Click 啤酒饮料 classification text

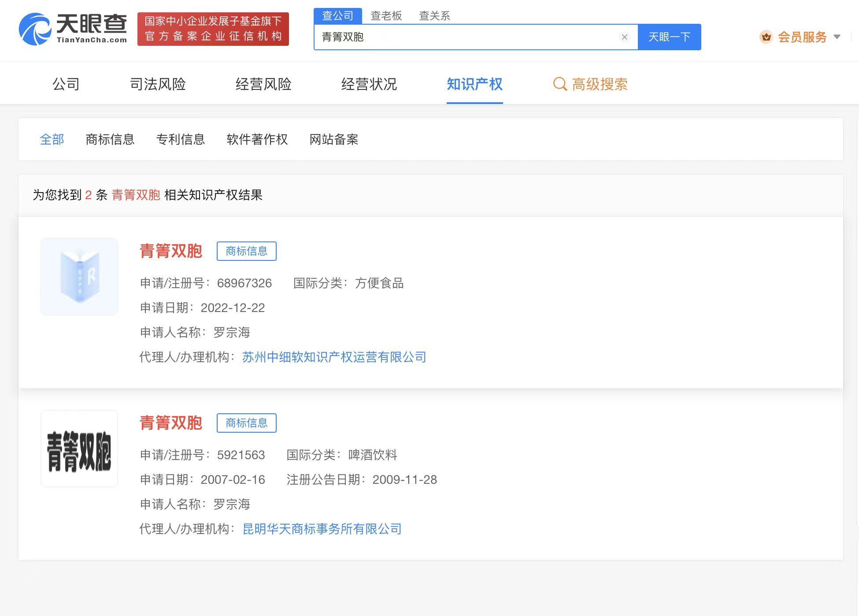coord(373,455)
